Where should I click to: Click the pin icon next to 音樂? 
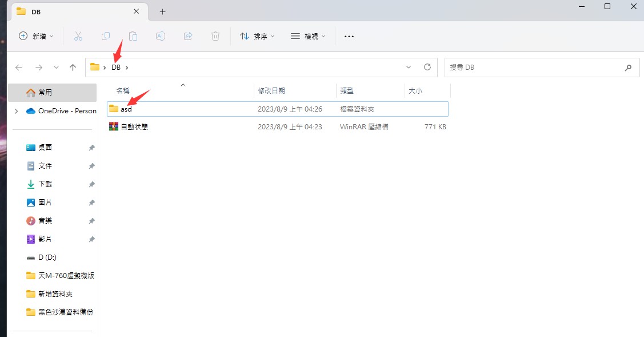pos(91,221)
